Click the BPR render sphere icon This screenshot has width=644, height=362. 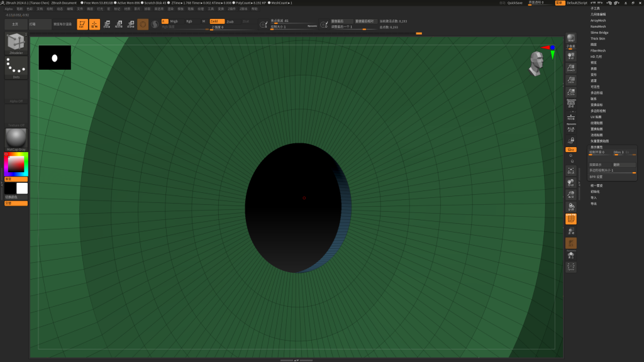571,38
